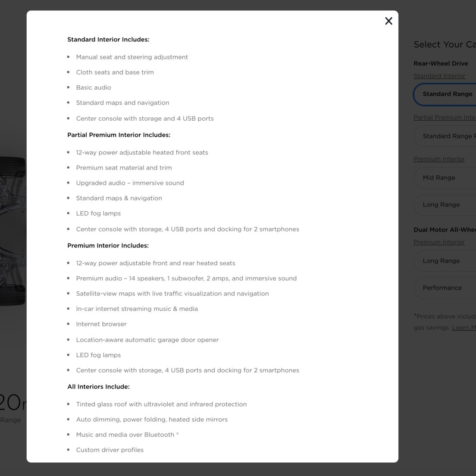The width and height of the screenshot is (476, 476).
Task: Open the Standard Interior link
Action: click(x=439, y=76)
